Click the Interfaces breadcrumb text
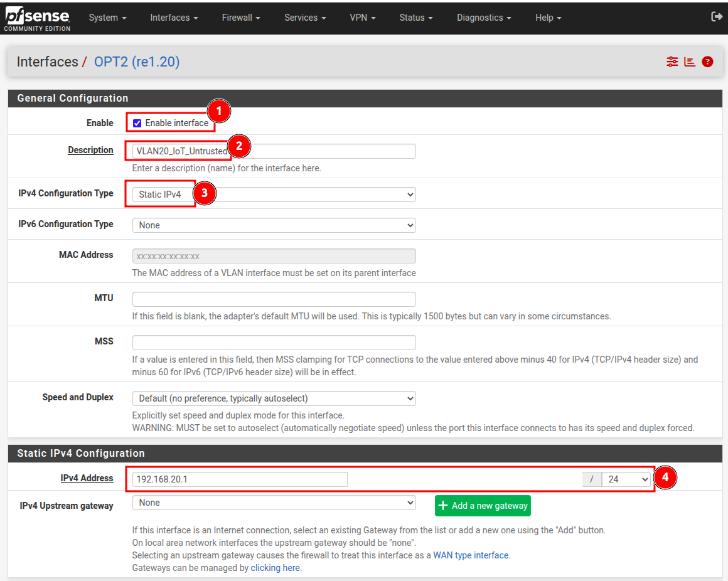 [47, 61]
